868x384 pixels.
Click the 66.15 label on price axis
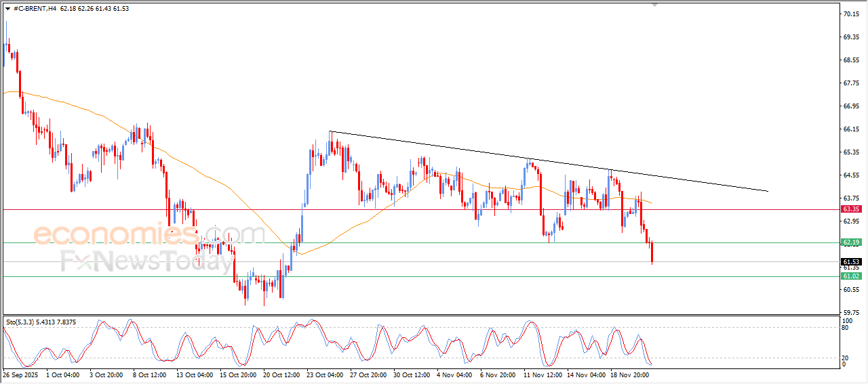coord(850,129)
